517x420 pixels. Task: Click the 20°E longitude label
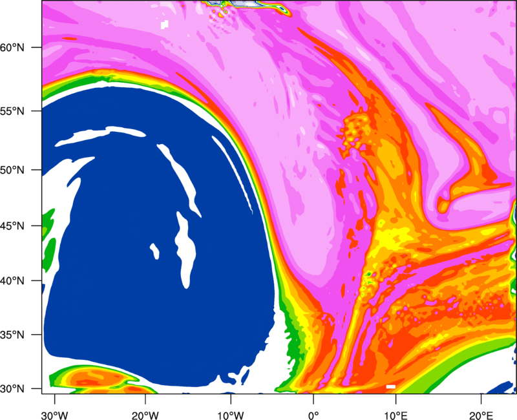click(481, 415)
